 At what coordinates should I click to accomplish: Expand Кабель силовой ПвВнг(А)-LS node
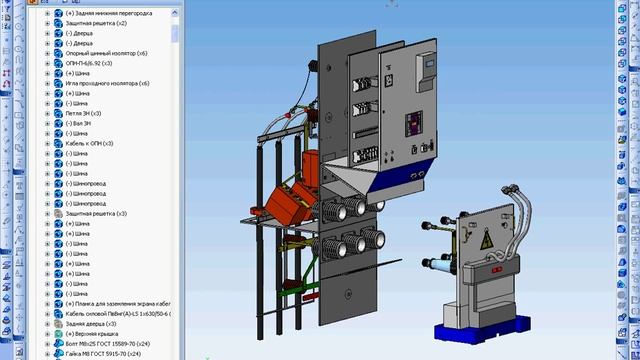(47, 314)
